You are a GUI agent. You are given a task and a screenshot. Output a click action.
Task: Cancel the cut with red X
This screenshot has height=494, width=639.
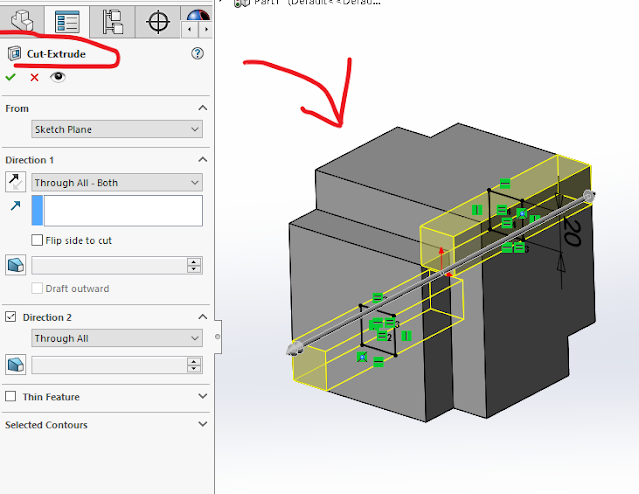coord(34,77)
